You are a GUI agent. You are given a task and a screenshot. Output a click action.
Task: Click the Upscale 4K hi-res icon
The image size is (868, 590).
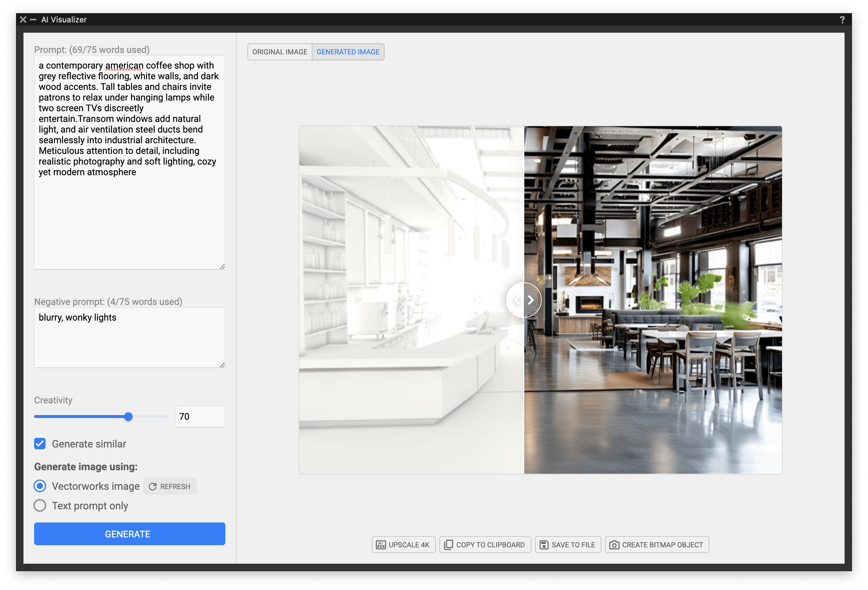[x=381, y=545]
